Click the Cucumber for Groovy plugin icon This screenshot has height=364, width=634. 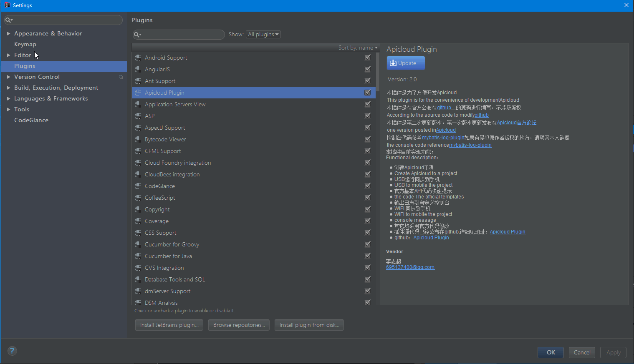(138, 244)
